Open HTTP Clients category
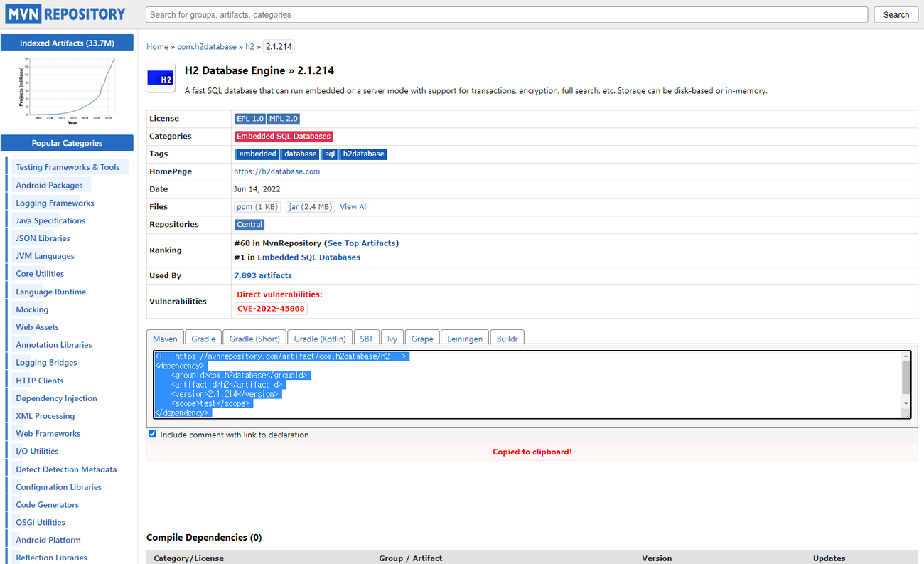This screenshot has width=924, height=564. (40, 381)
